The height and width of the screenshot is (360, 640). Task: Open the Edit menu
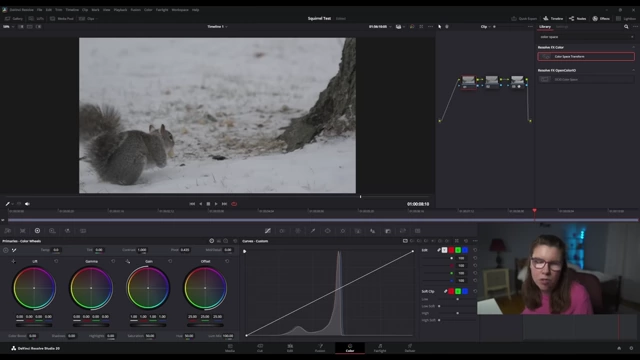click(49, 10)
